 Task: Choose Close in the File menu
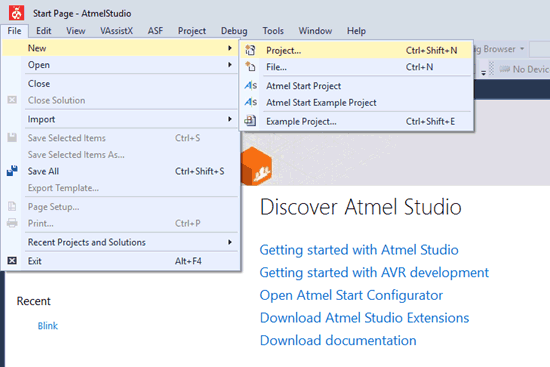[120, 84]
